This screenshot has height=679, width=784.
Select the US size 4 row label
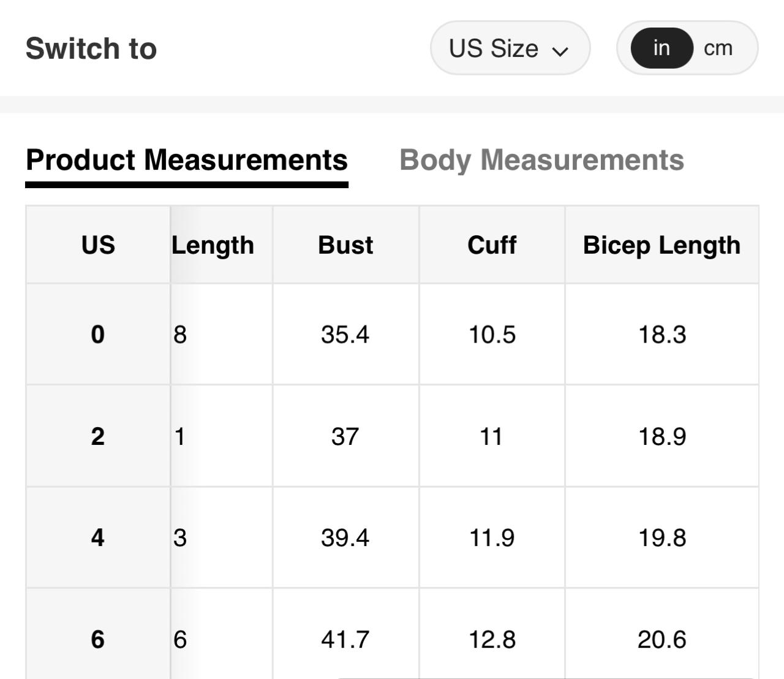[98, 537]
